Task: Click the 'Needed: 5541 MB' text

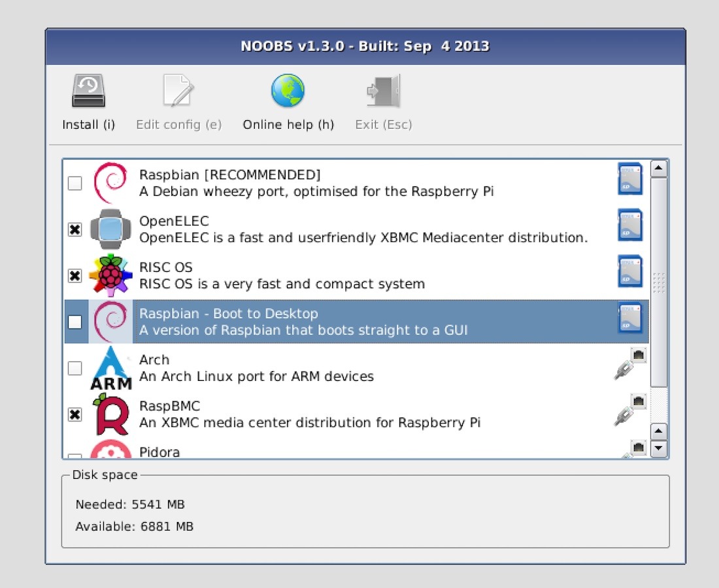Action: pyautogui.click(x=130, y=504)
